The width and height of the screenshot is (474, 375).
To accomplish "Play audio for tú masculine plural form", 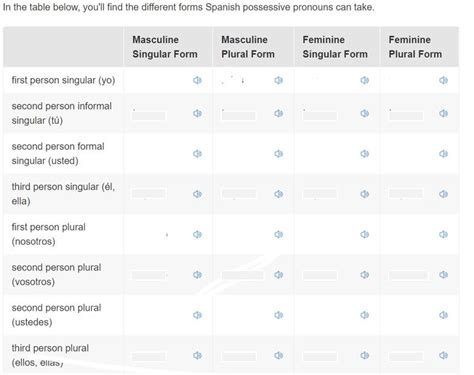I will (x=279, y=113).
